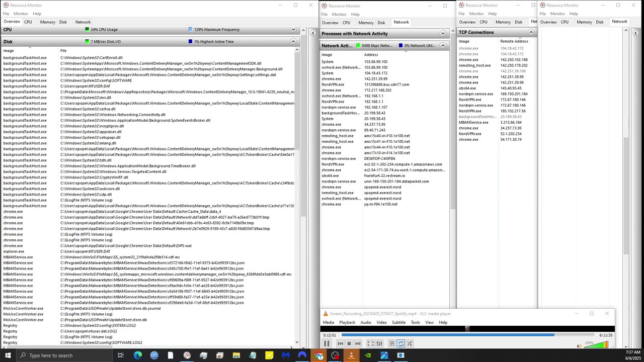This screenshot has height=362, width=644.
Task: Click side-pane arrow in fourth Resource Monitor
Action: coord(635,33)
